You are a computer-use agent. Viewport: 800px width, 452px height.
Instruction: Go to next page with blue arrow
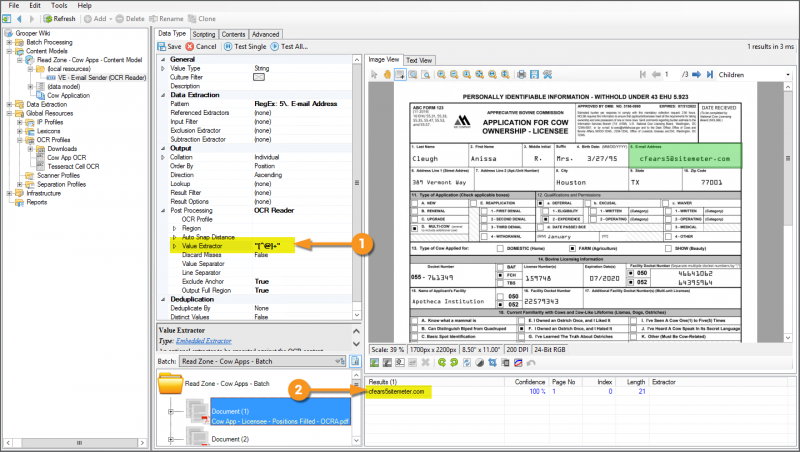tap(694, 75)
